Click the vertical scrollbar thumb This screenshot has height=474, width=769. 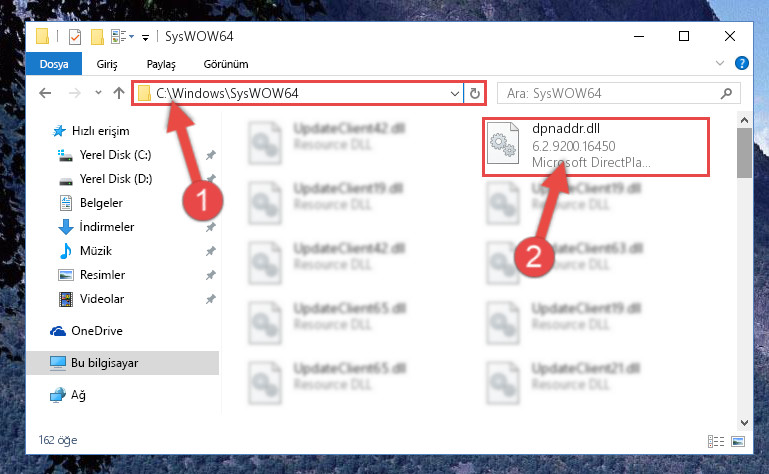pos(744,153)
